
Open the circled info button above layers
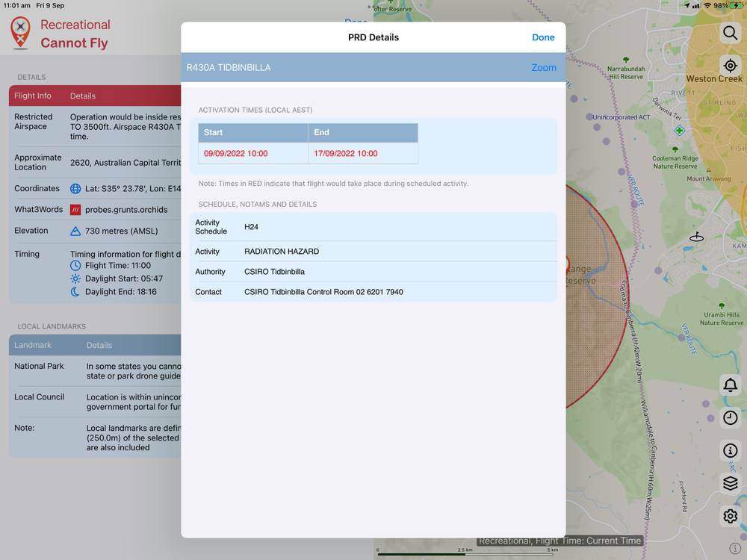pos(730,450)
